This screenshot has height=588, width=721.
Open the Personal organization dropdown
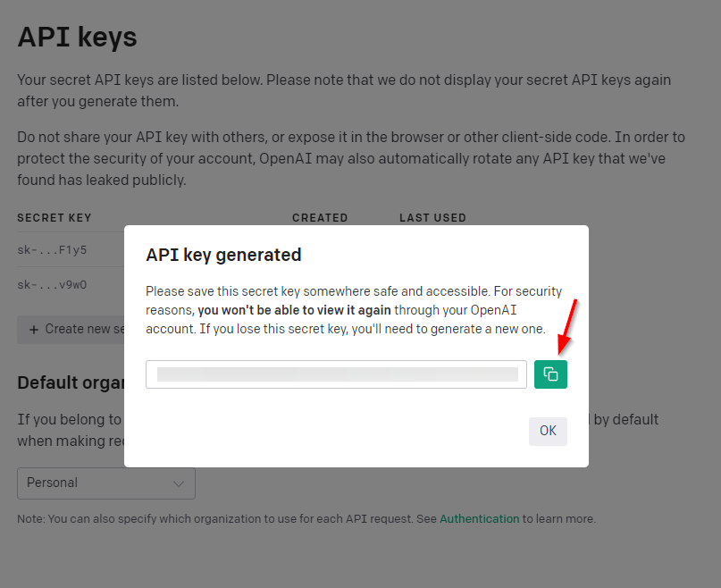click(105, 483)
